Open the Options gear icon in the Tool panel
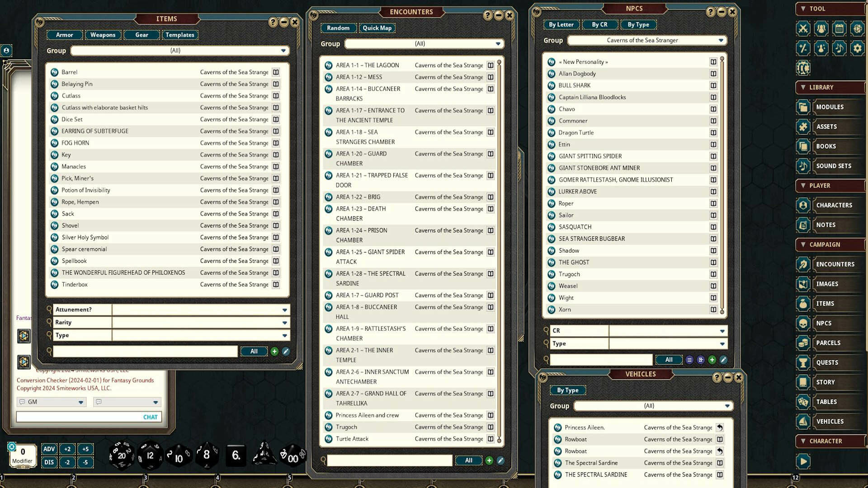868x488 pixels. point(857,48)
